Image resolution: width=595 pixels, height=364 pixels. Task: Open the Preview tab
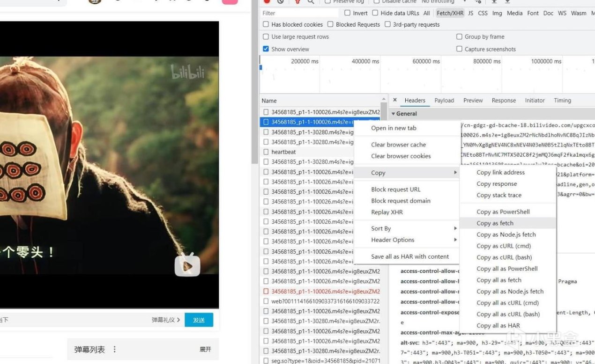[x=473, y=100]
